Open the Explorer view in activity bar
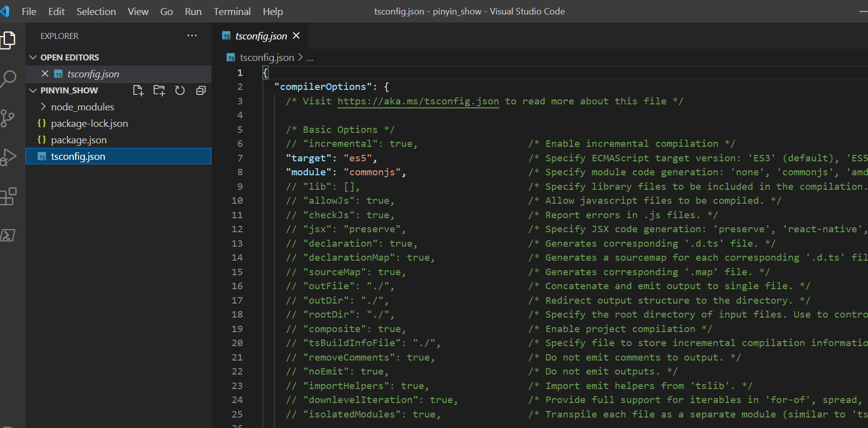 click(x=8, y=40)
